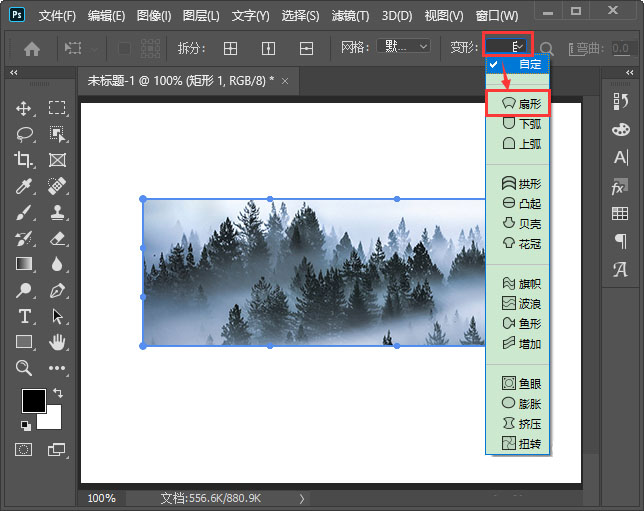644x511 pixels.
Task: Open the 图层(L) menu
Action: pos(201,16)
